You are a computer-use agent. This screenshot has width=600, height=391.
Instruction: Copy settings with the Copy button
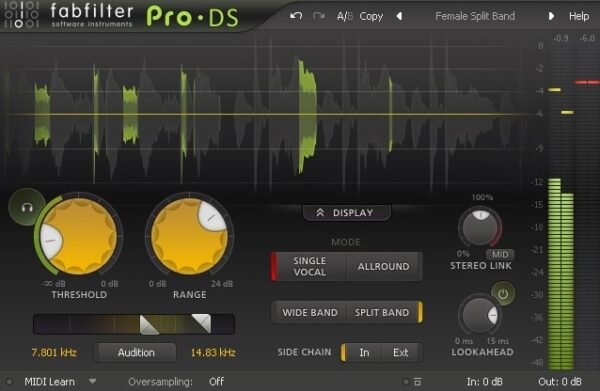tap(371, 16)
